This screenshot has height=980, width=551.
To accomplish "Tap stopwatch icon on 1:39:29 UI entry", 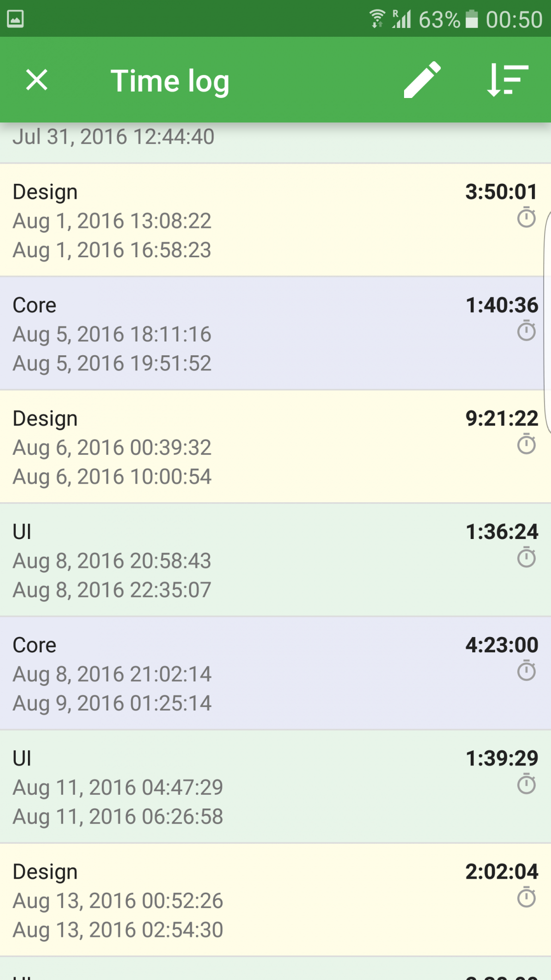I will (527, 784).
